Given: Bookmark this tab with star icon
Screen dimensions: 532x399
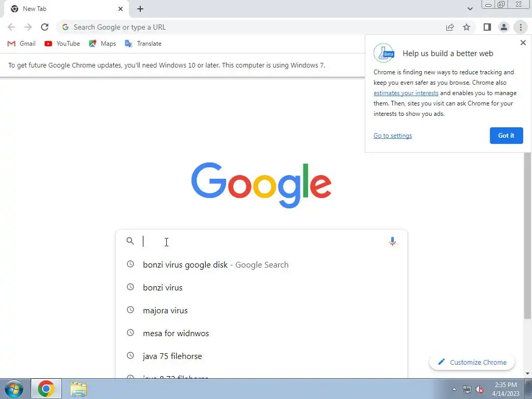Looking at the screenshot, I should tap(467, 27).
